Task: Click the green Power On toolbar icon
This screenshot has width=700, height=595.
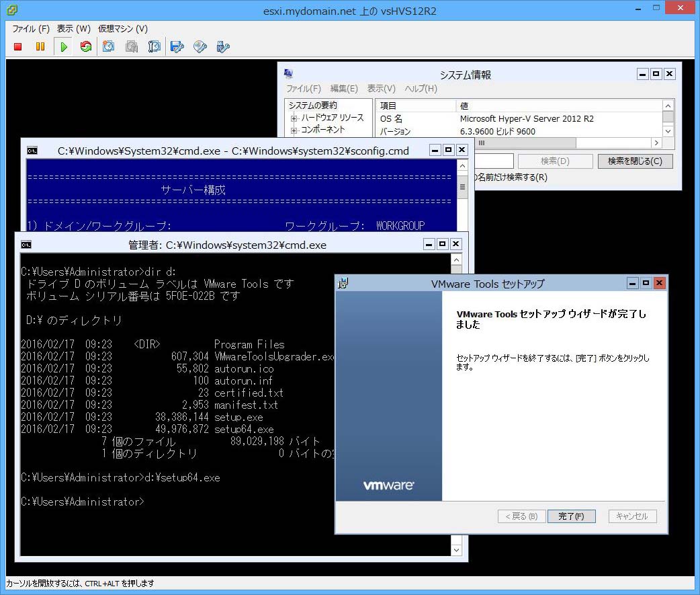Action: [63, 46]
